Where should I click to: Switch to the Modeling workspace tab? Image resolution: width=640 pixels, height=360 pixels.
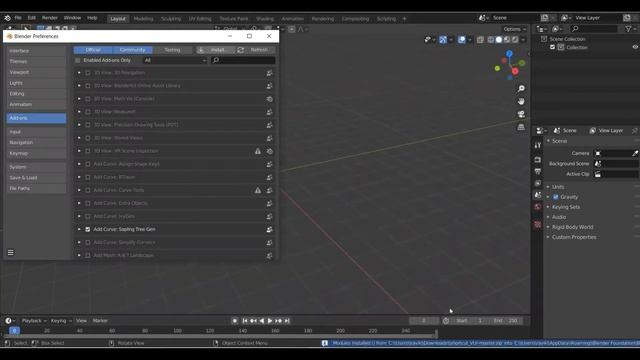(143, 19)
